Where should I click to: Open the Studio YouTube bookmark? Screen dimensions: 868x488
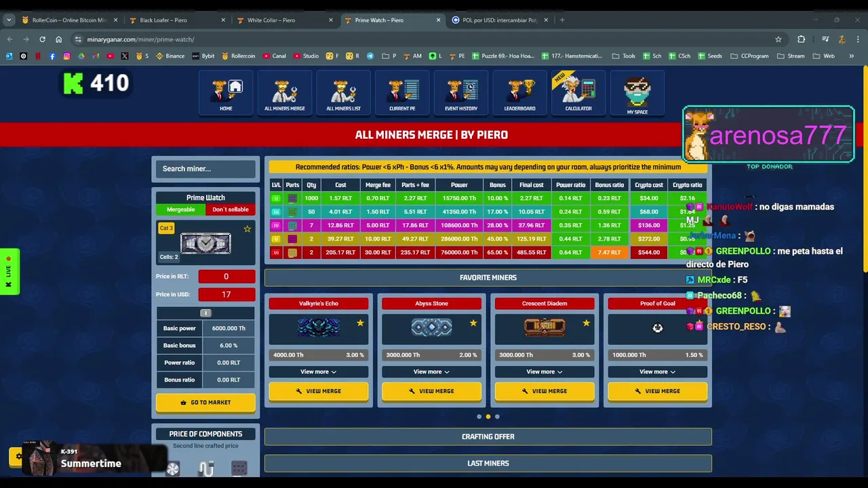point(306,56)
